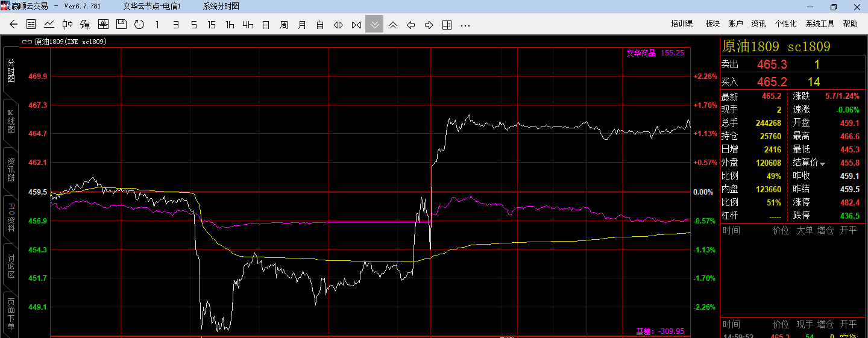Open the quote list icon

click(31, 25)
